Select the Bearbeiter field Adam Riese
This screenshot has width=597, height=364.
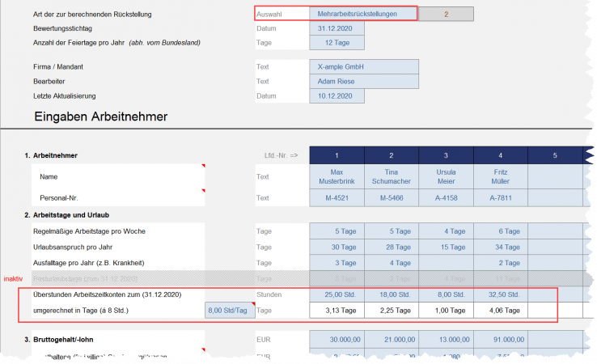click(363, 81)
